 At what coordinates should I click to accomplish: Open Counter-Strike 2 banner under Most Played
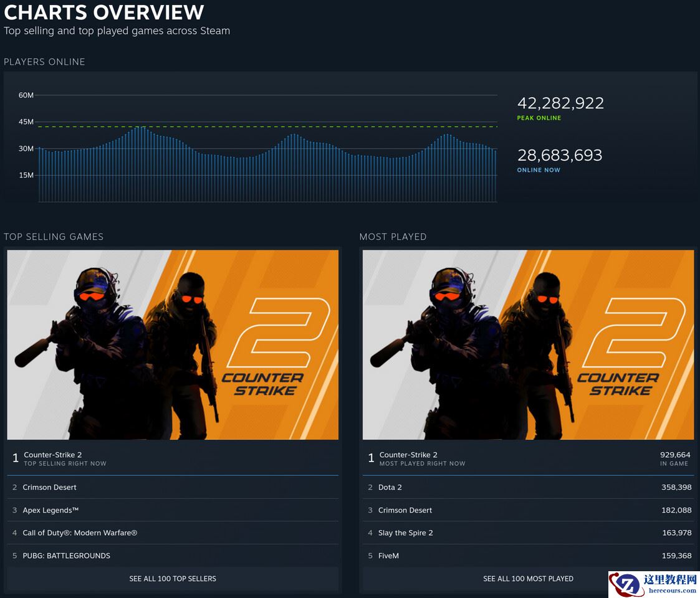pos(528,344)
